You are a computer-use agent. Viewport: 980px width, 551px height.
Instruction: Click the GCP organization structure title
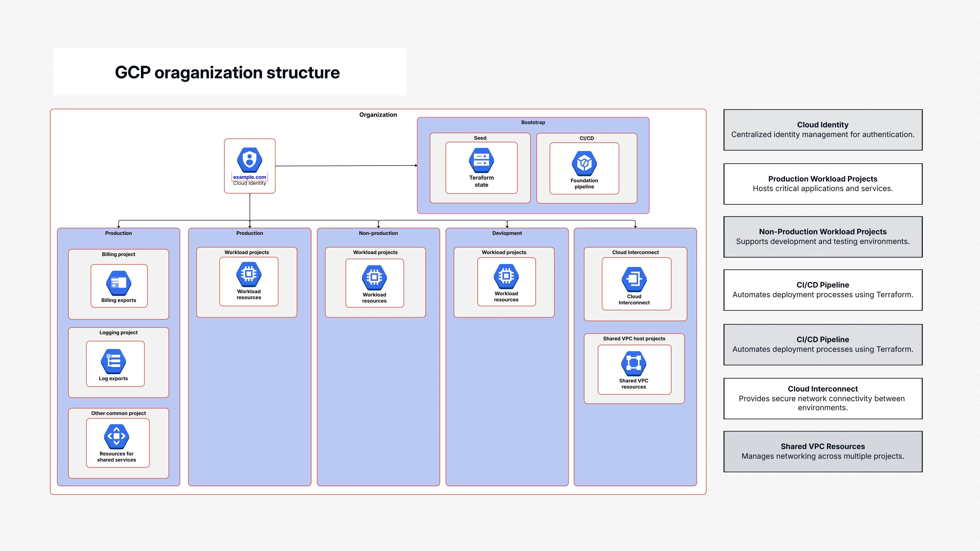point(227,72)
